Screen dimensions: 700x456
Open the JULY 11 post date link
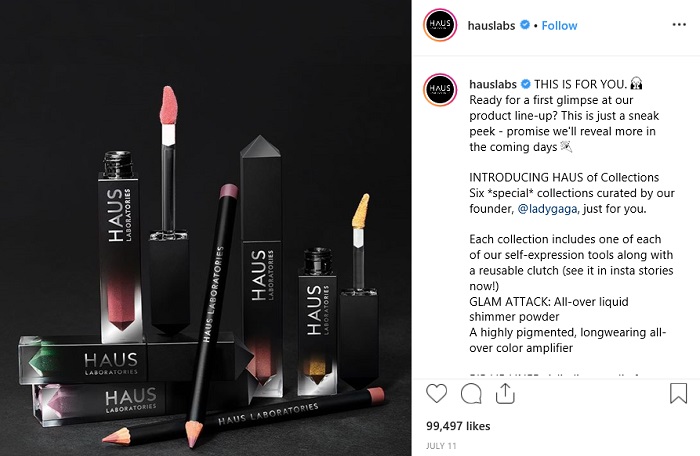pyautogui.click(x=441, y=446)
